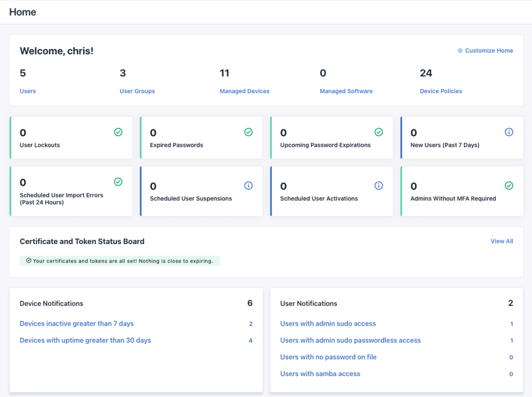The image size is (532, 397).
Task: Open Users with admin sudo passwordless access
Action: (x=350, y=340)
